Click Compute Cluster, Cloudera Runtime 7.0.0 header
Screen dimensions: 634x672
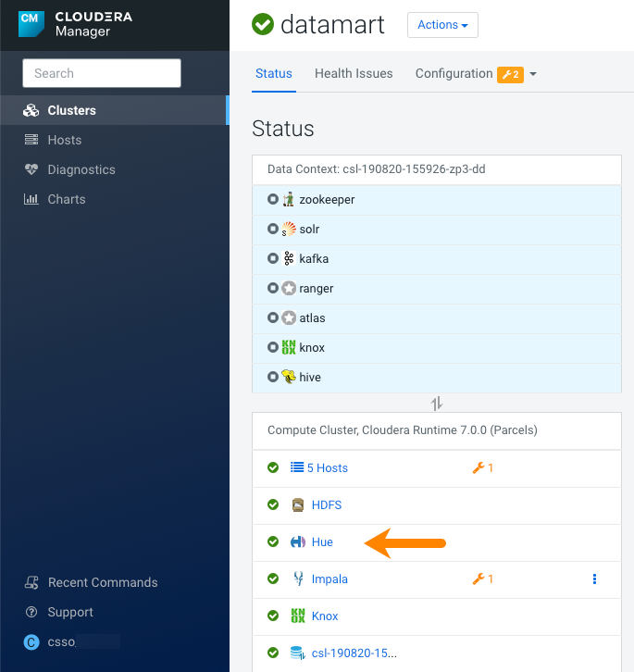[403, 429]
